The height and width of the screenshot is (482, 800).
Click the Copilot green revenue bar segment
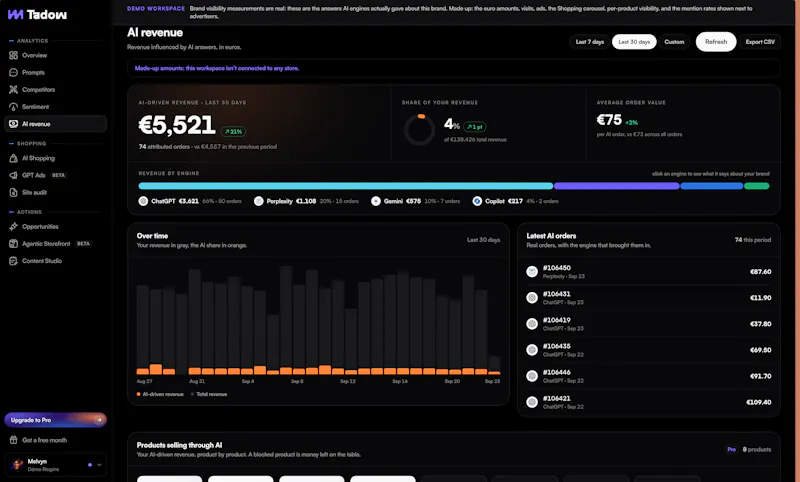[x=756, y=186]
